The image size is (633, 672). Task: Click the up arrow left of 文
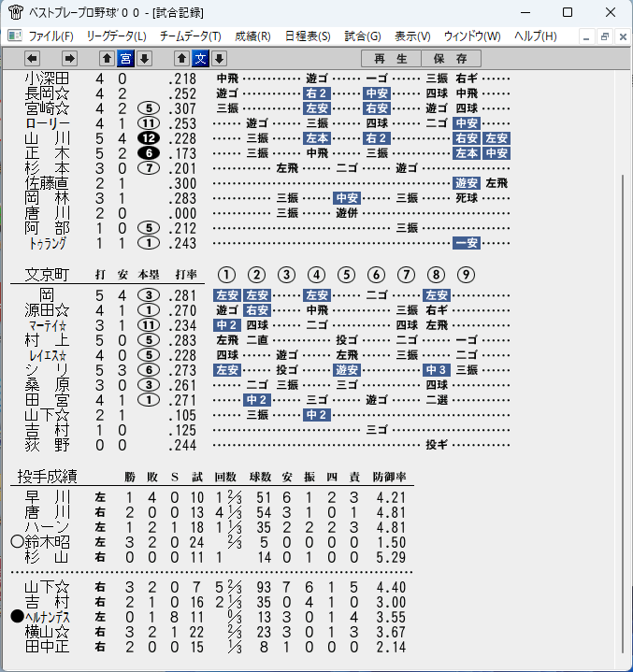pyautogui.click(x=181, y=58)
